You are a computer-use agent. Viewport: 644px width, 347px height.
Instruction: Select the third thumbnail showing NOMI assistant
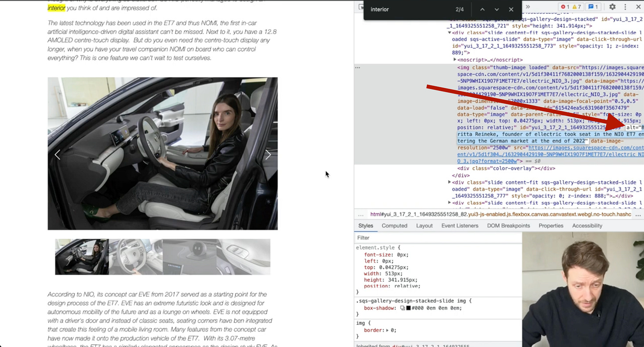click(x=190, y=257)
